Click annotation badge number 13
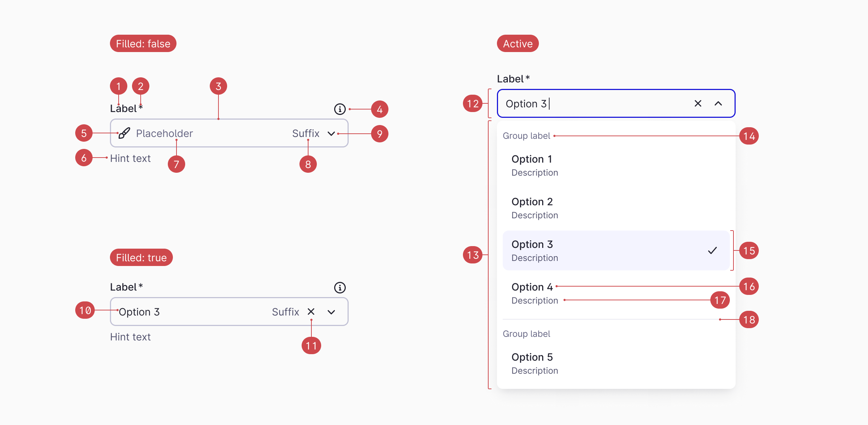Viewport: 868px width, 425px height. coord(473,255)
